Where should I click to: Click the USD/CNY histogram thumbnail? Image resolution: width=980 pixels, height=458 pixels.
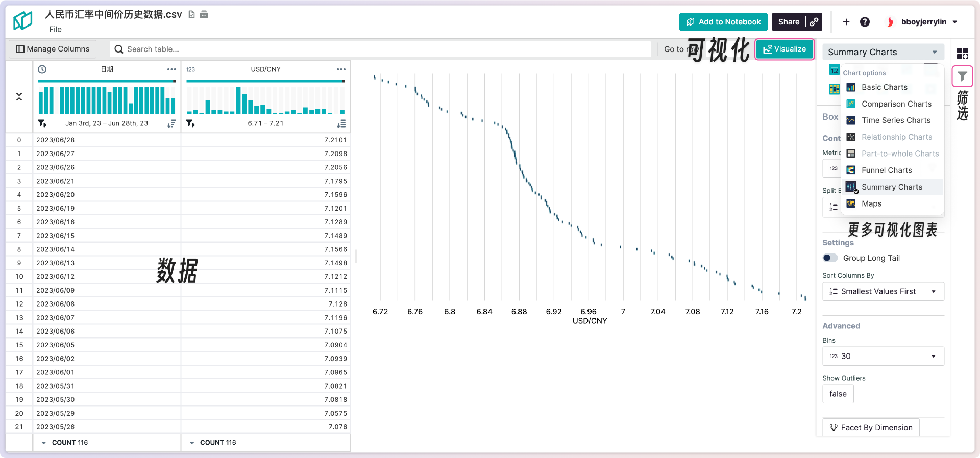[265, 100]
